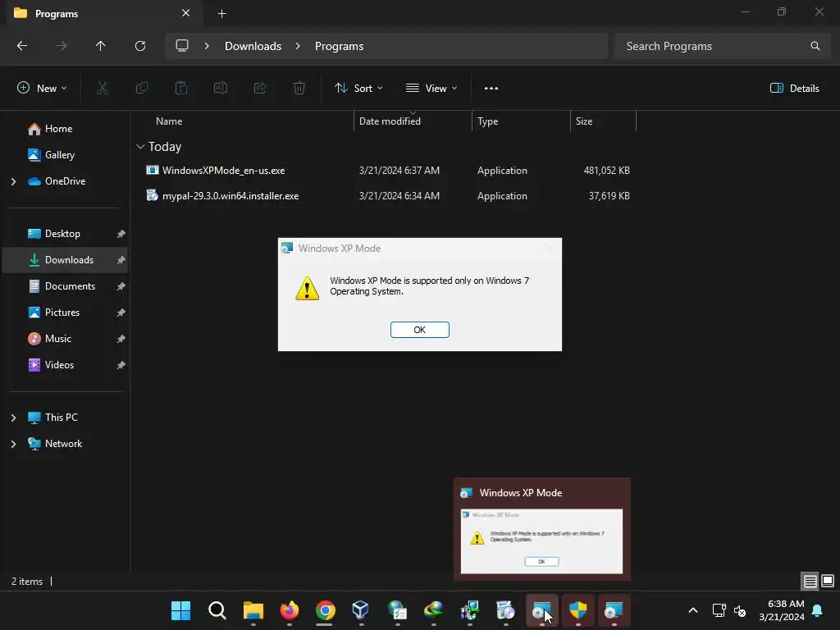The image size is (840, 630).
Task: Open VirtualBox from the taskbar
Action: [361, 610]
